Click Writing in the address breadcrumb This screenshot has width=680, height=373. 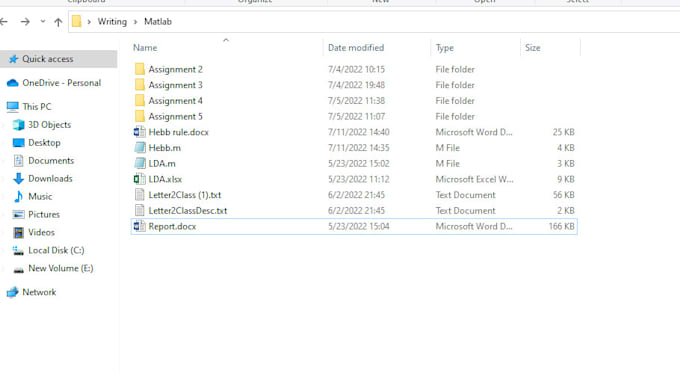click(x=112, y=22)
